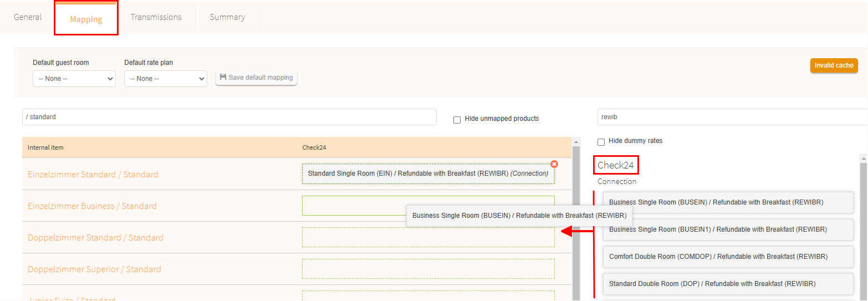Click Einzelzimmer Business / Standard internal item

(92, 206)
